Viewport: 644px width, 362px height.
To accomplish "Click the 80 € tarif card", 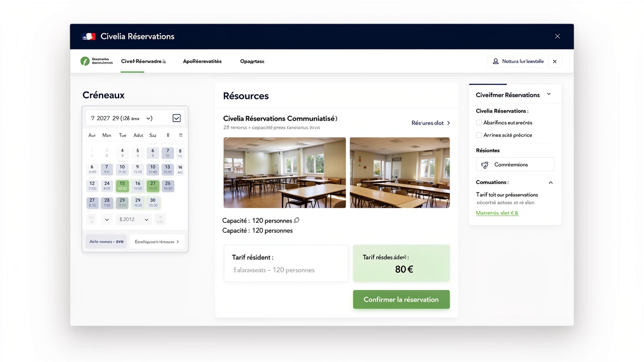I will 401,263.
